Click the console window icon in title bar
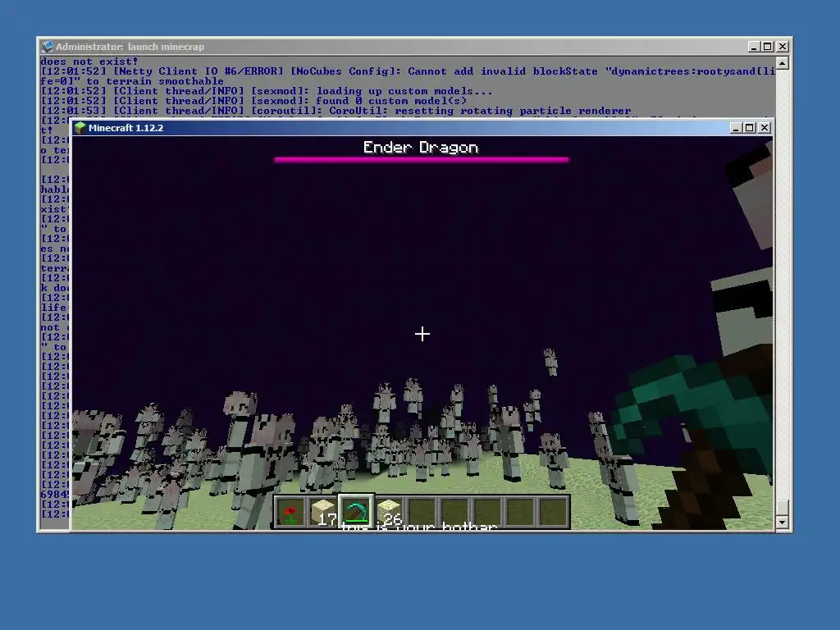 [47, 47]
